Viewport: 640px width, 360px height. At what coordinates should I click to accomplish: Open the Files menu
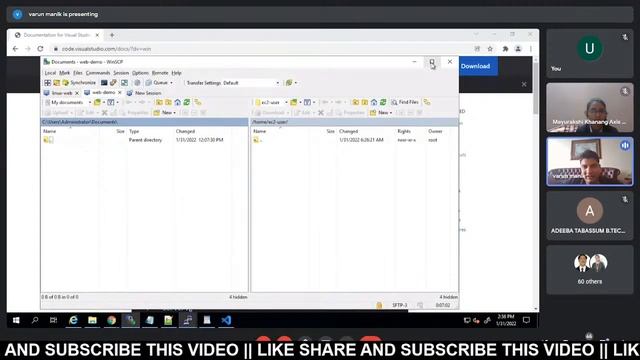(x=78, y=73)
